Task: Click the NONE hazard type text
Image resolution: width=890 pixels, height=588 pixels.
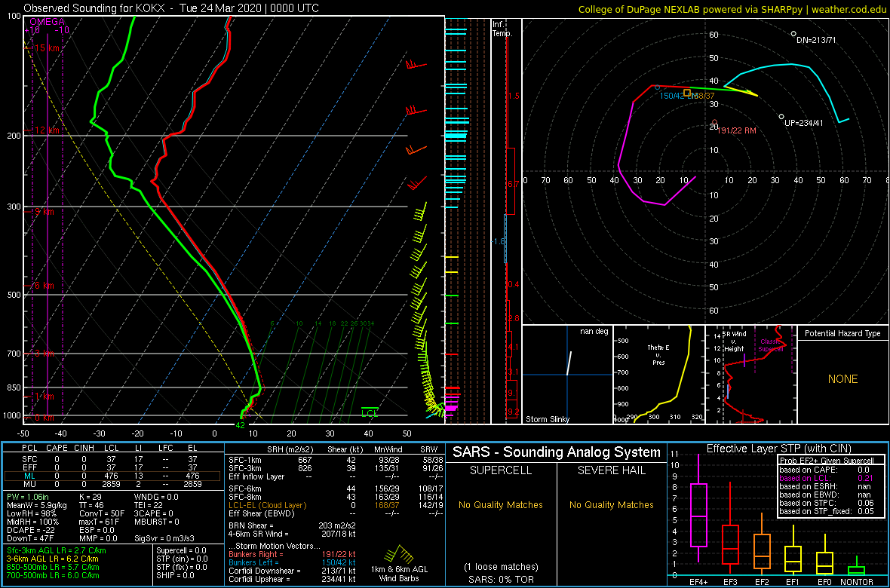Action: coord(842,379)
